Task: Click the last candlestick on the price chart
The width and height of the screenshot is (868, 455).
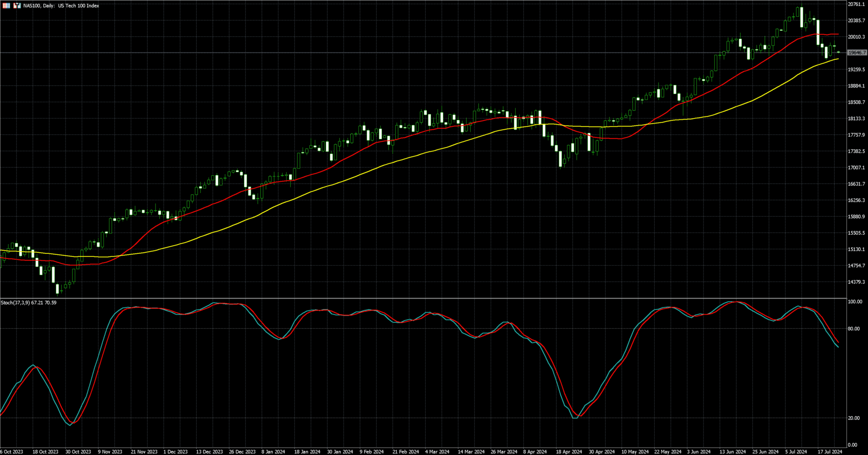Action: coord(839,52)
